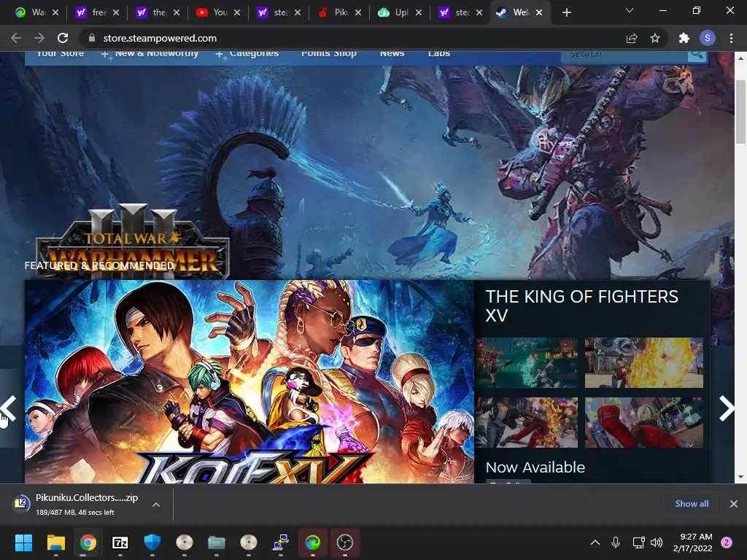Open Steam News tab

pos(392,54)
